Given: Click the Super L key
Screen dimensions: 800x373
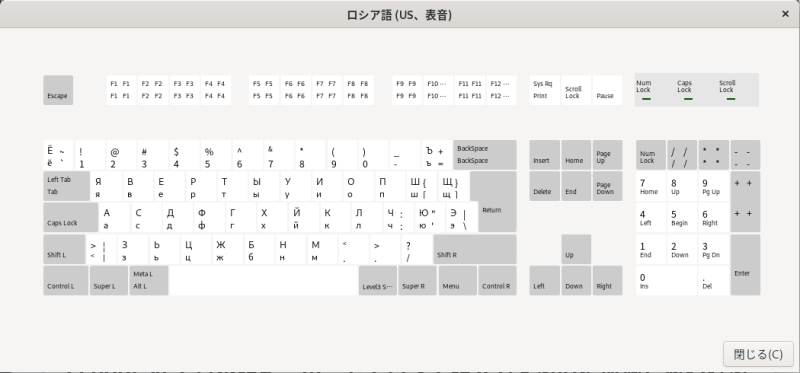Looking at the screenshot, I should point(109,281).
